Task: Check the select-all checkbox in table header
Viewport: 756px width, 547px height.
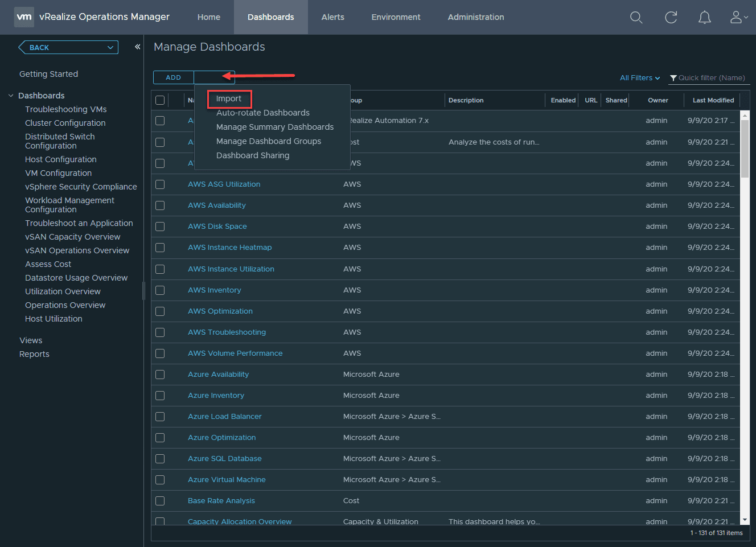Action: coord(160,100)
